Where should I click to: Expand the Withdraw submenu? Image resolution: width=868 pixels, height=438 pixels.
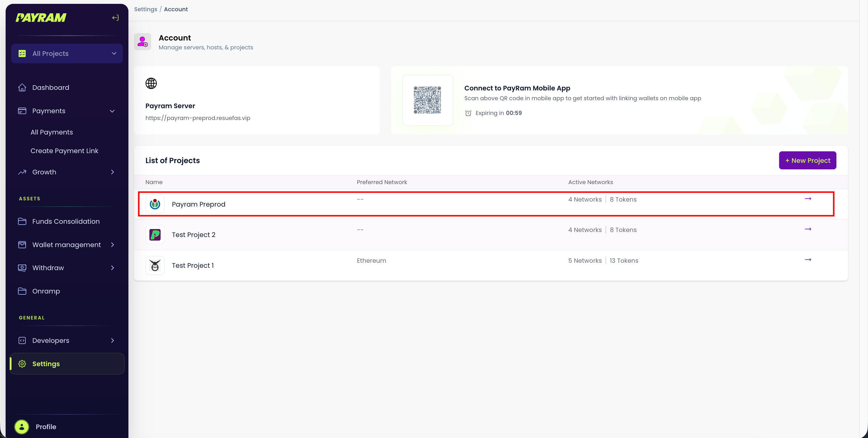112,268
